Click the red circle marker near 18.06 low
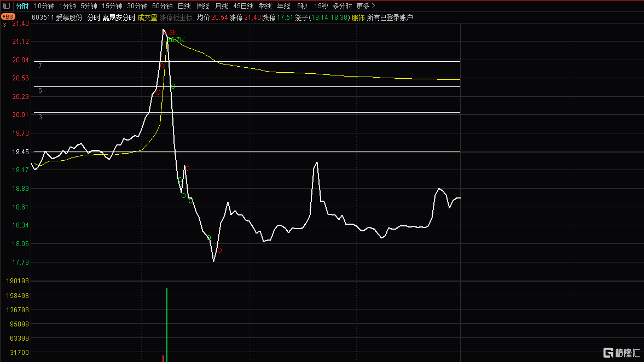The image size is (644, 362). click(220, 250)
